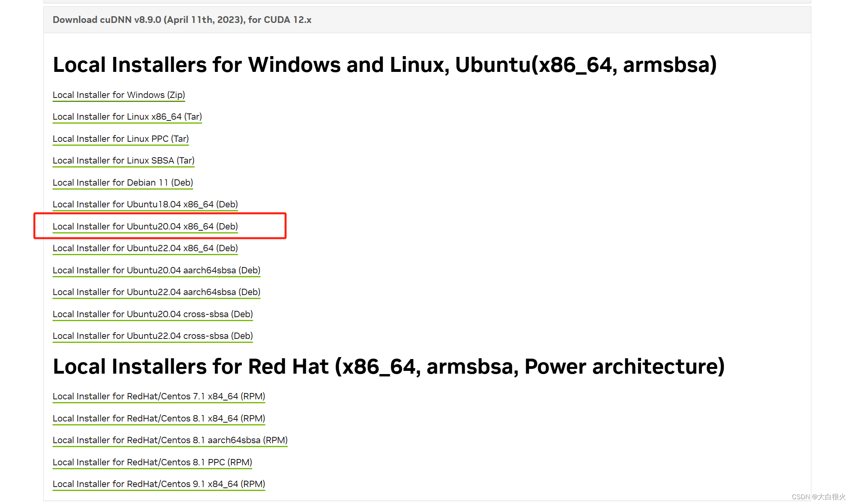Click the Local Installers for Red Hat heading

(x=389, y=367)
